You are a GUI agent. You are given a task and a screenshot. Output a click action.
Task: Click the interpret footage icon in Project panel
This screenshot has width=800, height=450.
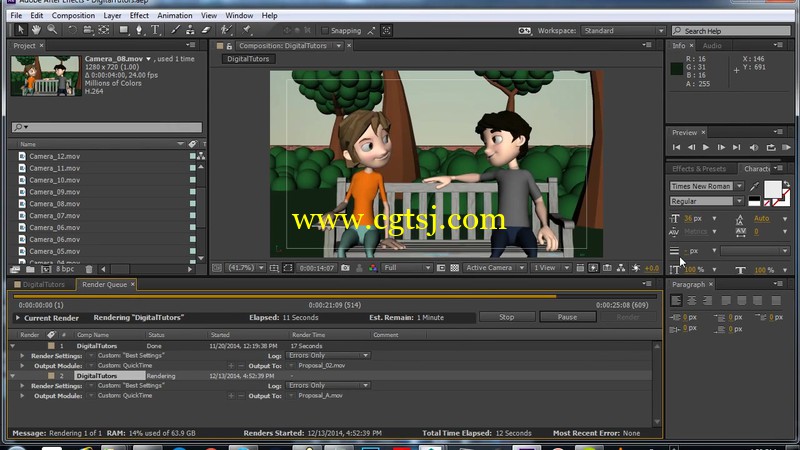(x=15, y=269)
